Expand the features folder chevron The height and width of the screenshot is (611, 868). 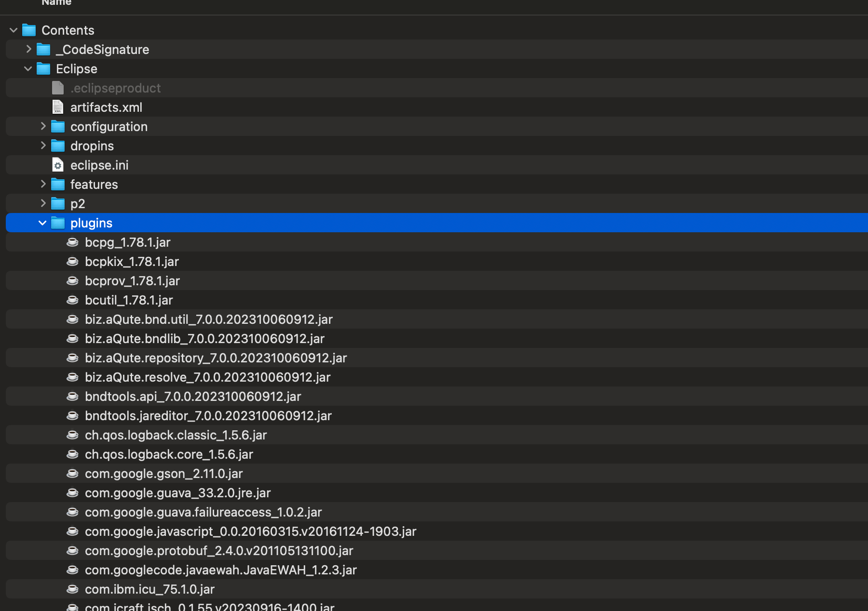(43, 184)
